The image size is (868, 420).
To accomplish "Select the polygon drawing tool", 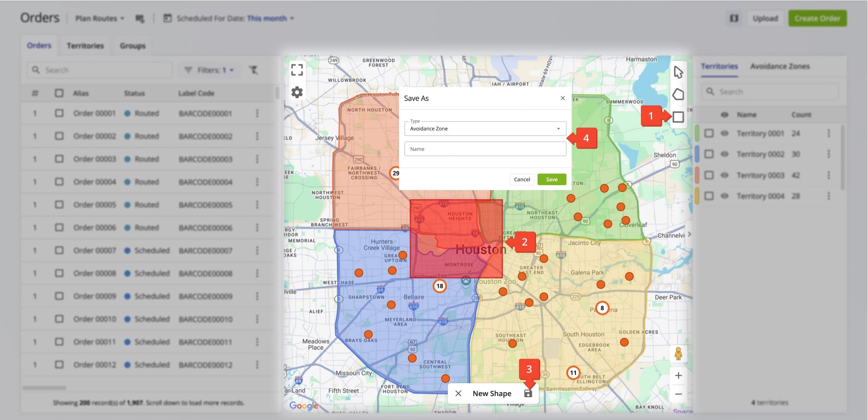I will pos(678,94).
